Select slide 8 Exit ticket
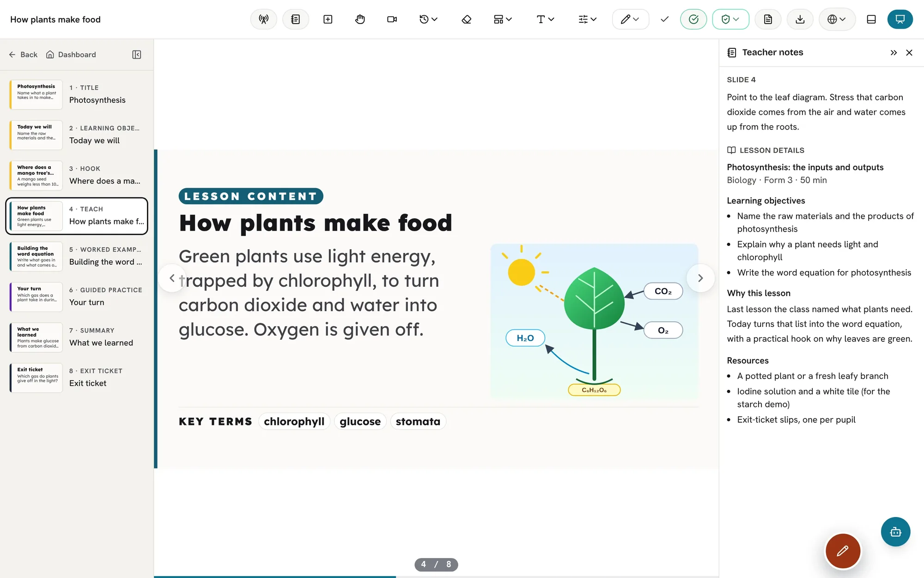 (x=77, y=377)
